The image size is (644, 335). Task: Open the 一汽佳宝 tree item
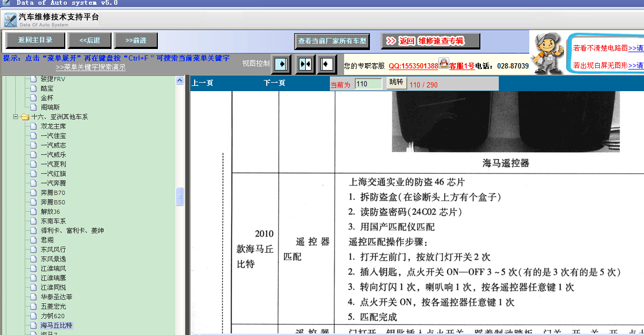pos(53,136)
